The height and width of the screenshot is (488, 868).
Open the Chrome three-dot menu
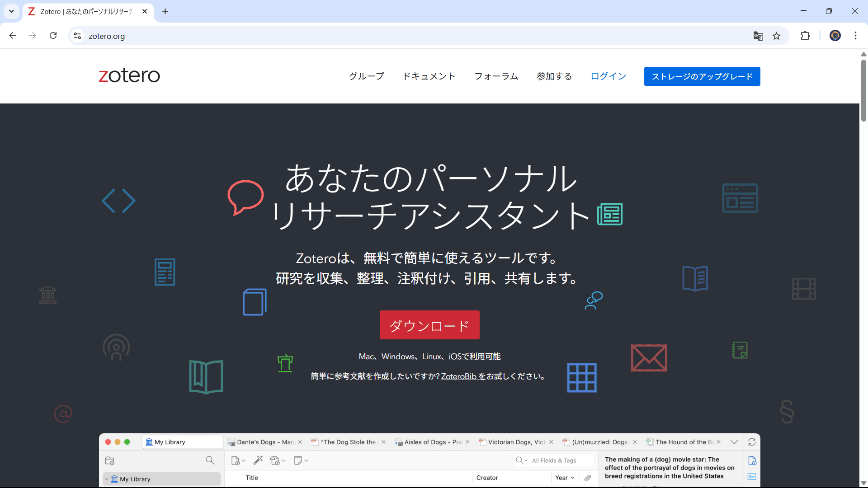[x=855, y=36]
